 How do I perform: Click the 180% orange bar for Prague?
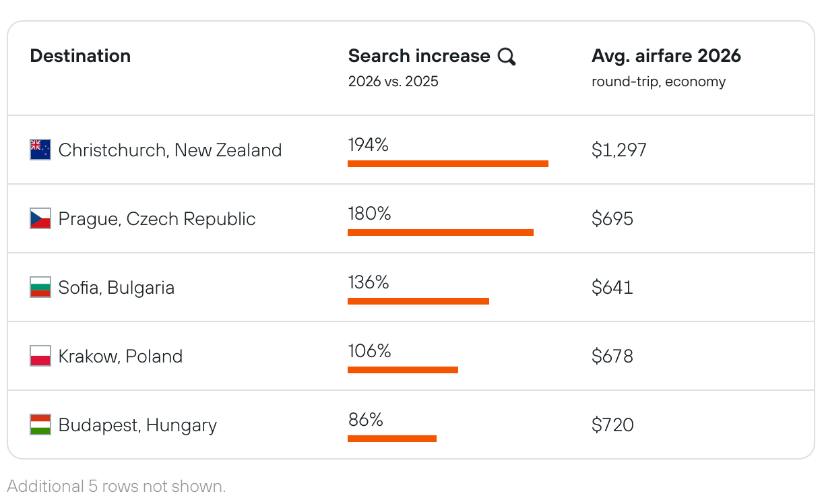[440, 232]
